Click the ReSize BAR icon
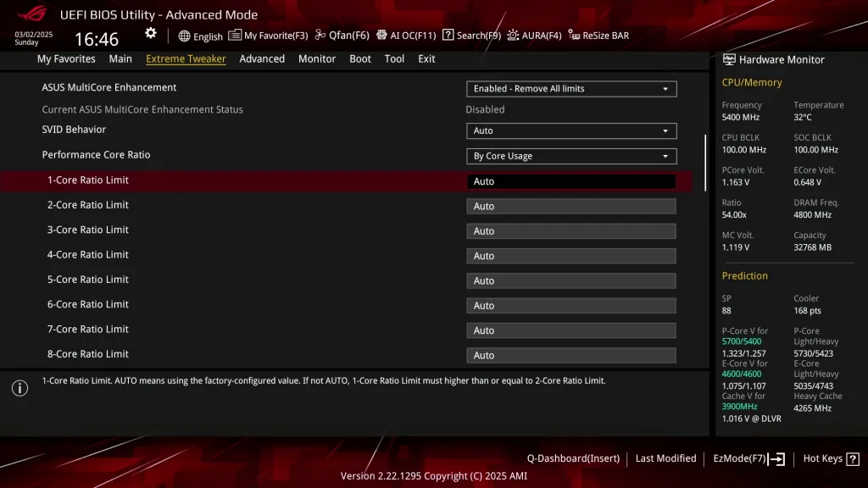Viewport: 868px width, 488px height. click(574, 36)
